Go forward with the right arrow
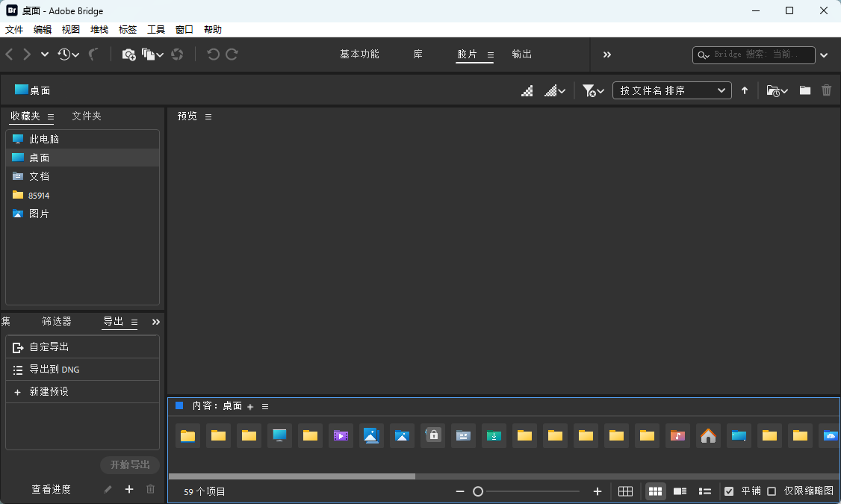This screenshot has width=841, height=504. click(27, 55)
